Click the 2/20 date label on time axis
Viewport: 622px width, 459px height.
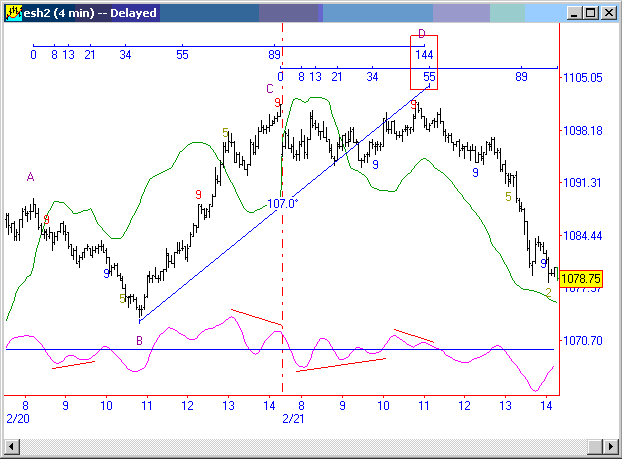pos(17,416)
